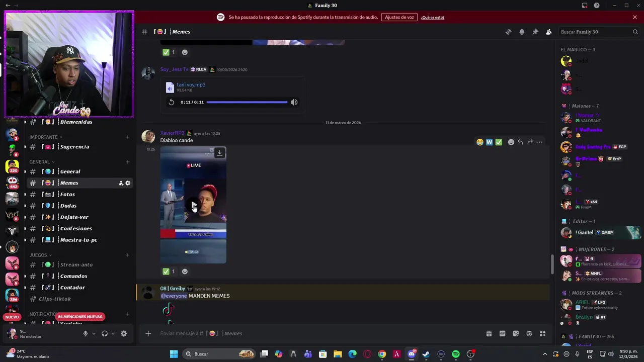The image size is (644, 362).
Task: Add reaction next to check mark under video
Action: pos(185,271)
